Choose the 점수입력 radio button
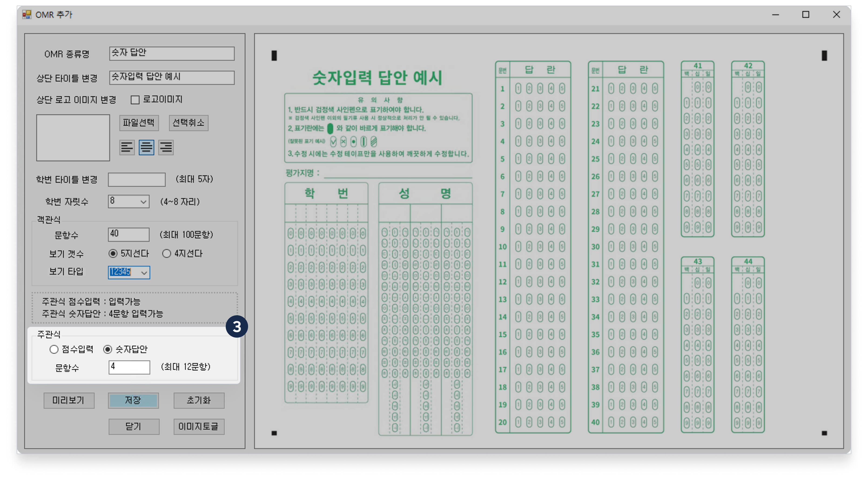Viewport: 868px width, 482px height. click(54, 349)
